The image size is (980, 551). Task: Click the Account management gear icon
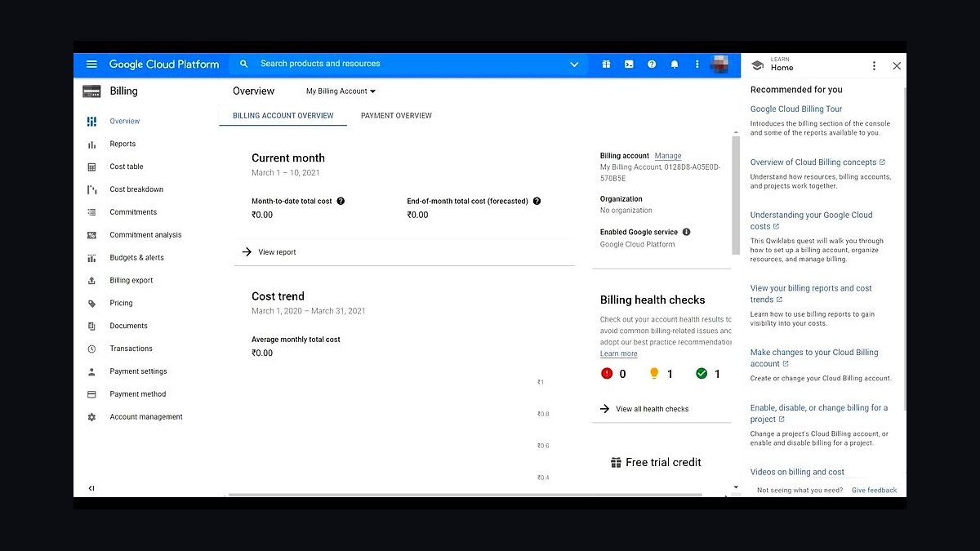pos(91,417)
